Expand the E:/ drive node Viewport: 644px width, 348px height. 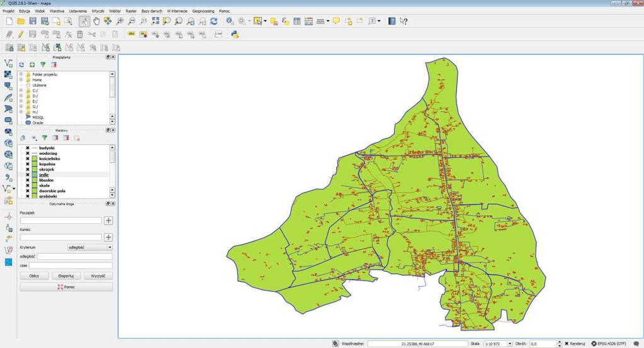(21, 101)
